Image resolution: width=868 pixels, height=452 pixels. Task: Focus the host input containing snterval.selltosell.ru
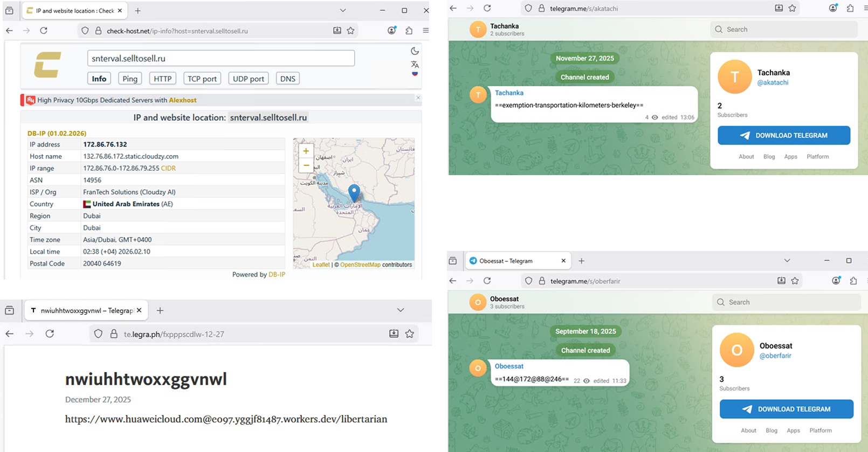(221, 58)
